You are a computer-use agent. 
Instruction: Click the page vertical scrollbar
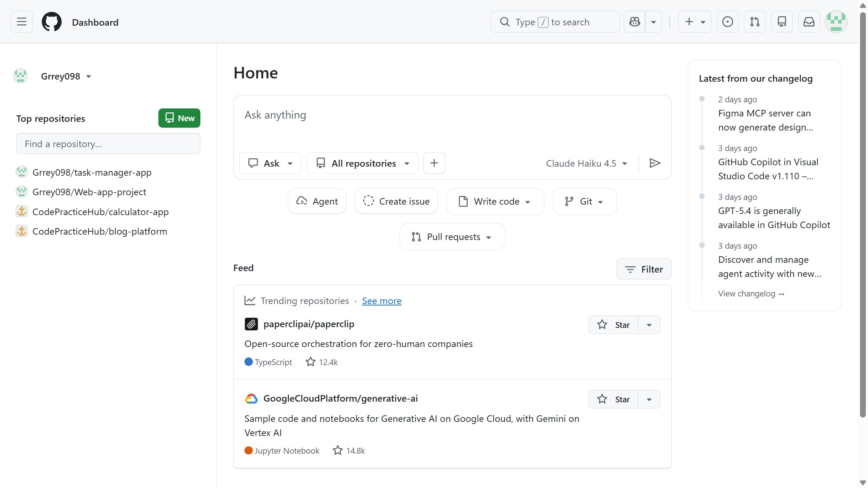(x=863, y=215)
